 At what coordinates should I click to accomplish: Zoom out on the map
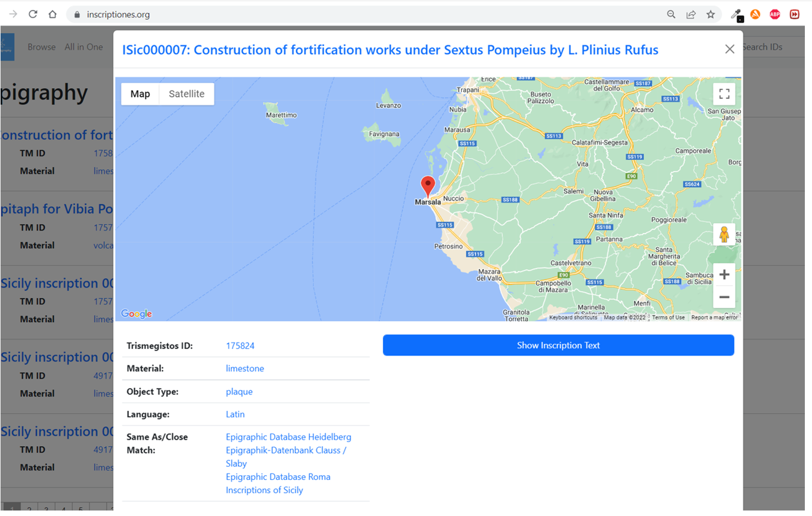tap(724, 297)
